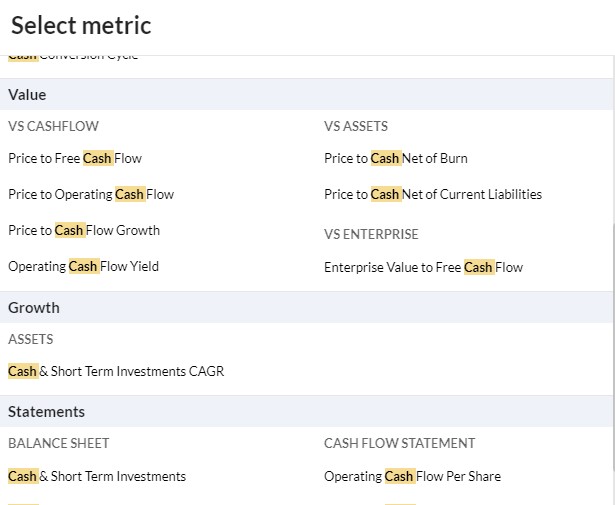The height and width of the screenshot is (505, 615).
Task: Click the VS ENTERPRISE subheading
Action: click(x=371, y=234)
